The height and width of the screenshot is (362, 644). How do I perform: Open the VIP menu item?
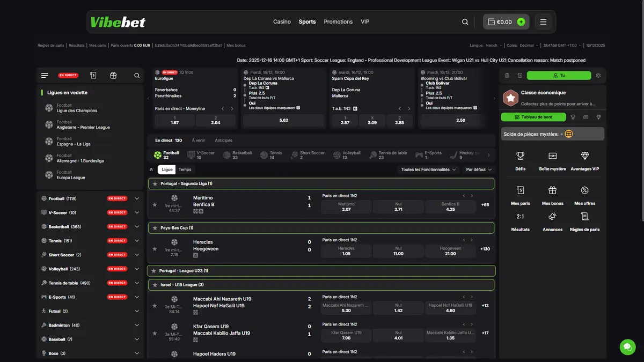tap(365, 22)
